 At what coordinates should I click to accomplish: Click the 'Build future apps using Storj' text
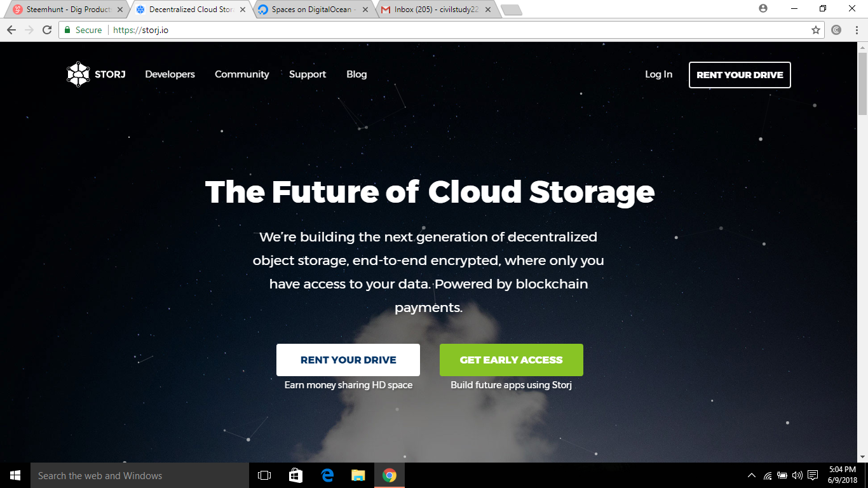512,385
